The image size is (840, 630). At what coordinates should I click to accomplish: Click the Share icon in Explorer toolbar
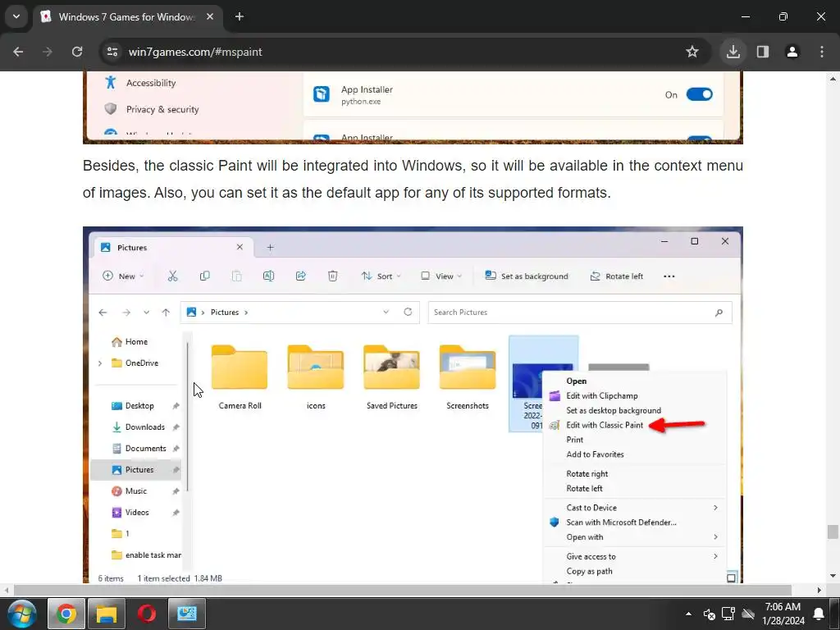[x=300, y=276]
